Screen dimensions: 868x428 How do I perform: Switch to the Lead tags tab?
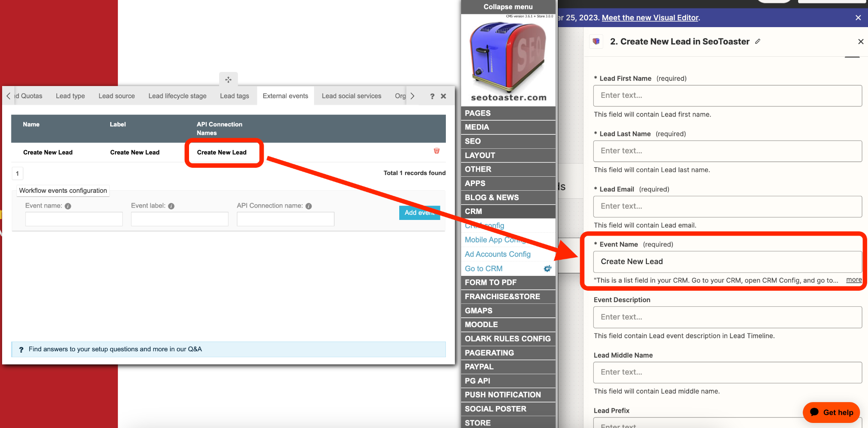[x=234, y=96]
